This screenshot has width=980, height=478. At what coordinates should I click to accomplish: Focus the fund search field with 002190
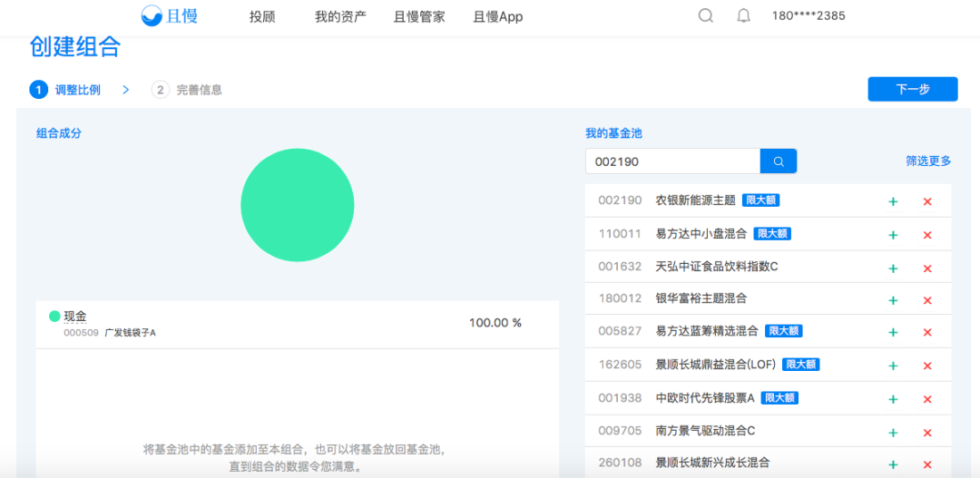671,161
